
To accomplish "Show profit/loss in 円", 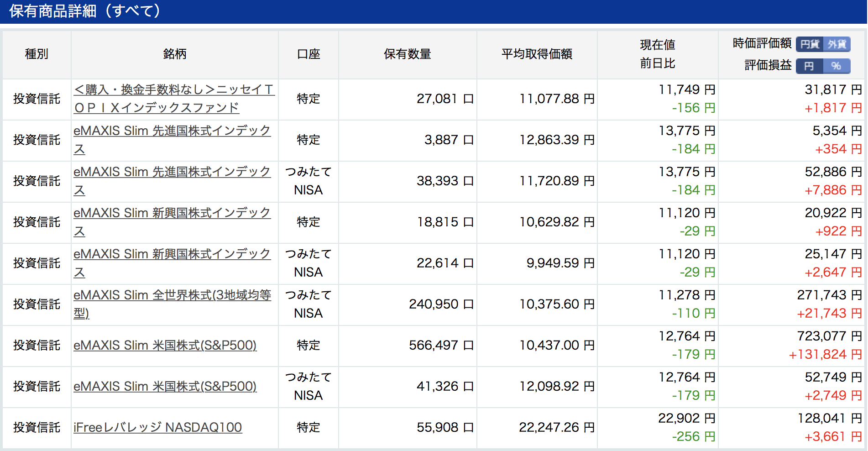I will [810, 66].
